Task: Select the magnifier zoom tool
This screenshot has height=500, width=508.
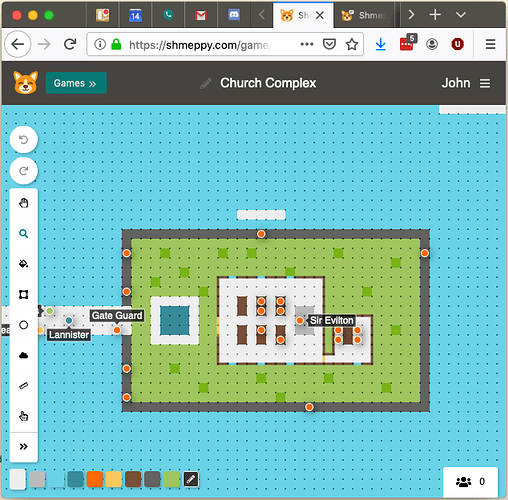Action: coord(23,234)
